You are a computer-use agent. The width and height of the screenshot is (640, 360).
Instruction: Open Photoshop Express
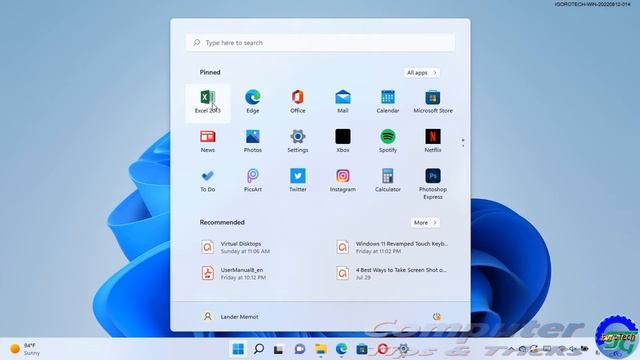coord(433,184)
